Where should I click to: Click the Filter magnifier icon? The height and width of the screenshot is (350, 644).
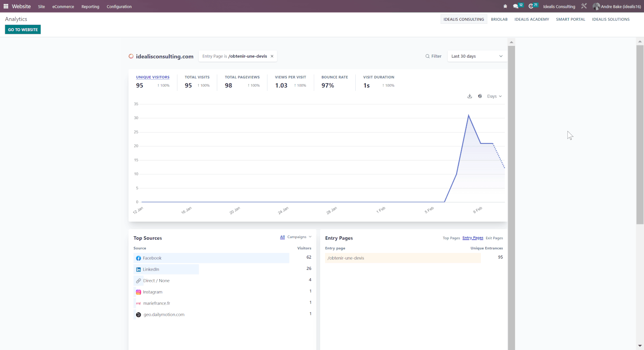pyautogui.click(x=428, y=56)
